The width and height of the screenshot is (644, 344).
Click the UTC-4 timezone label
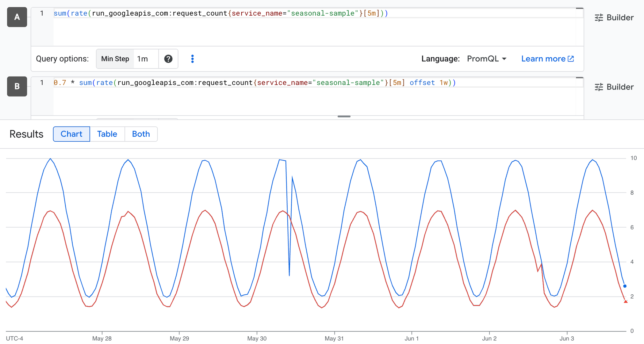[15, 338]
